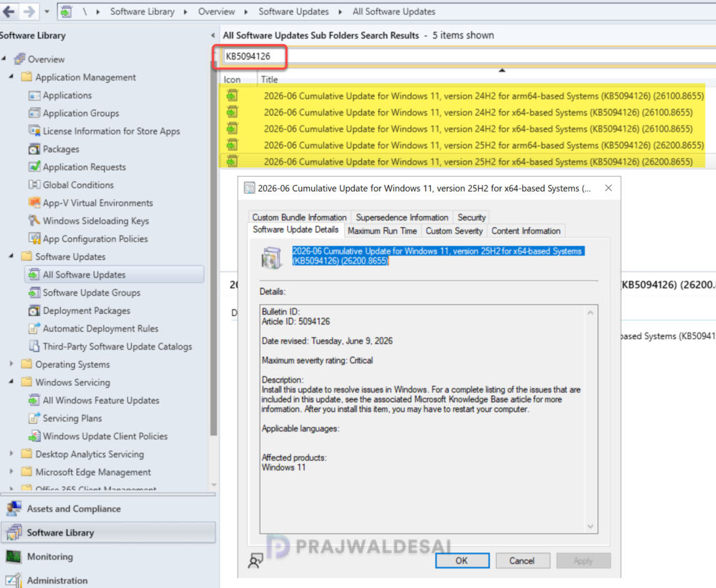
Task: Close the update properties dialog
Action: [608, 188]
